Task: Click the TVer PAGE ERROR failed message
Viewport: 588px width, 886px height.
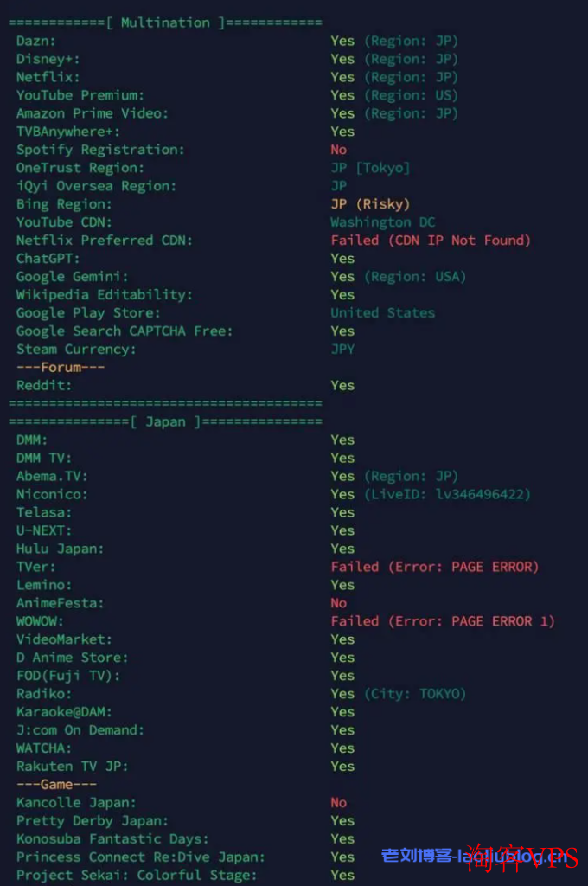Action: coord(434,567)
